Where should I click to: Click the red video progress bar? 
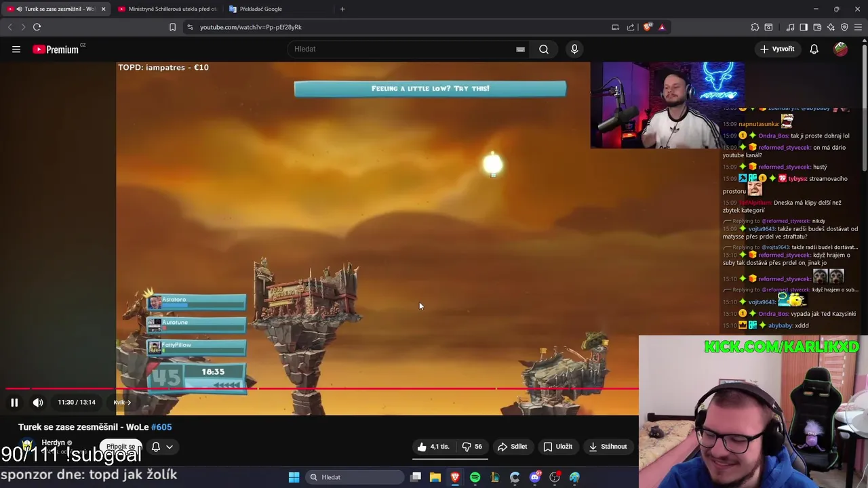(322, 389)
